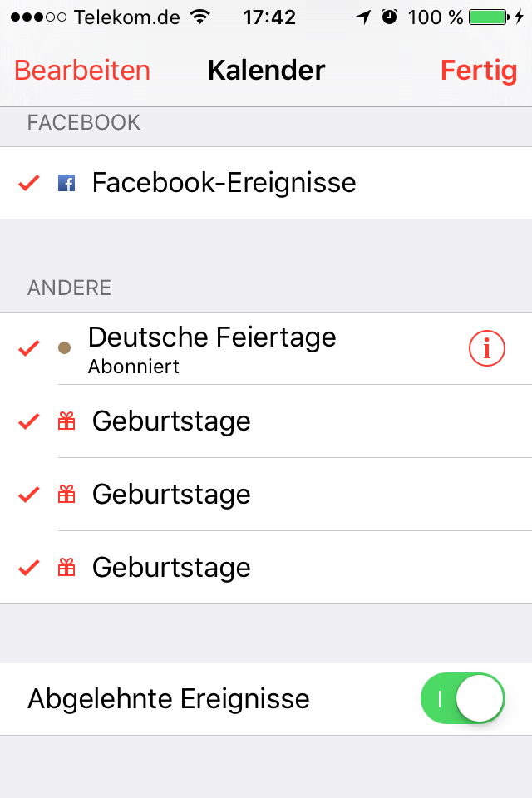Tap the second Geburtstage gift icon

click(66, 495)
